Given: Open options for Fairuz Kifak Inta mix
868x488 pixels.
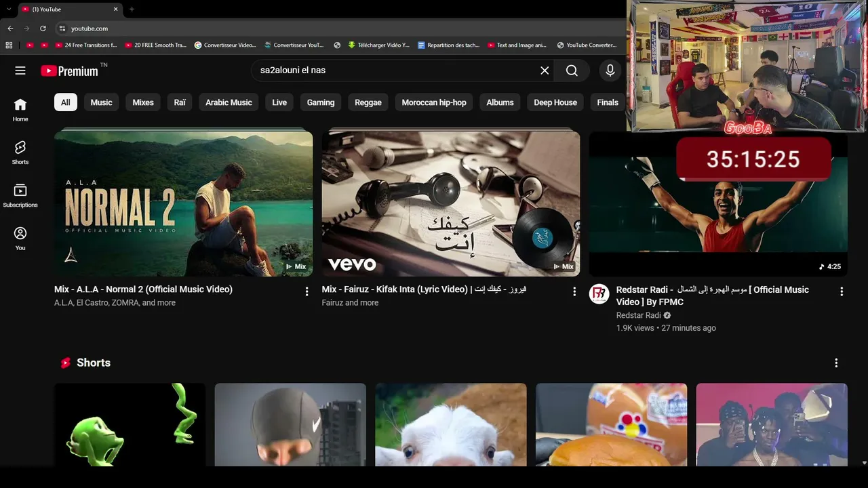Looking at the screenshot, I should pos(574,291).
